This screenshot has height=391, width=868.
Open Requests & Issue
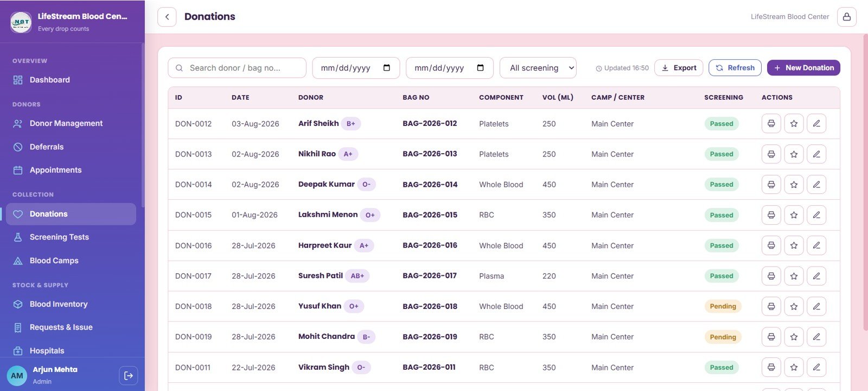click(71, 327)
